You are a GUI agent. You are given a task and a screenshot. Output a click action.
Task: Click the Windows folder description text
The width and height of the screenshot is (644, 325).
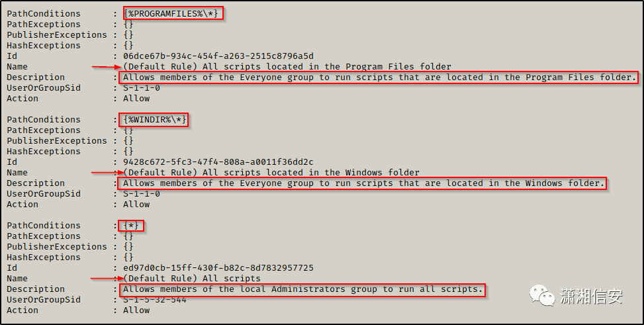[x=364, y=183]
